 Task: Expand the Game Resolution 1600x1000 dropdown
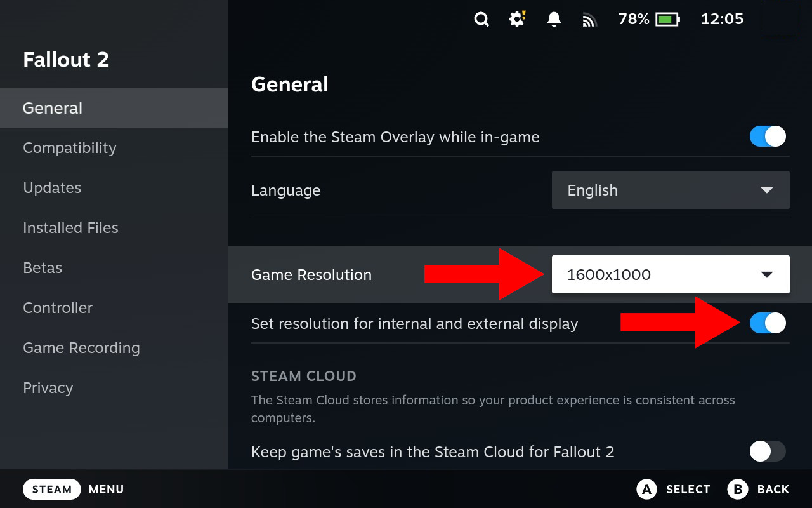(x=671, y=274)
